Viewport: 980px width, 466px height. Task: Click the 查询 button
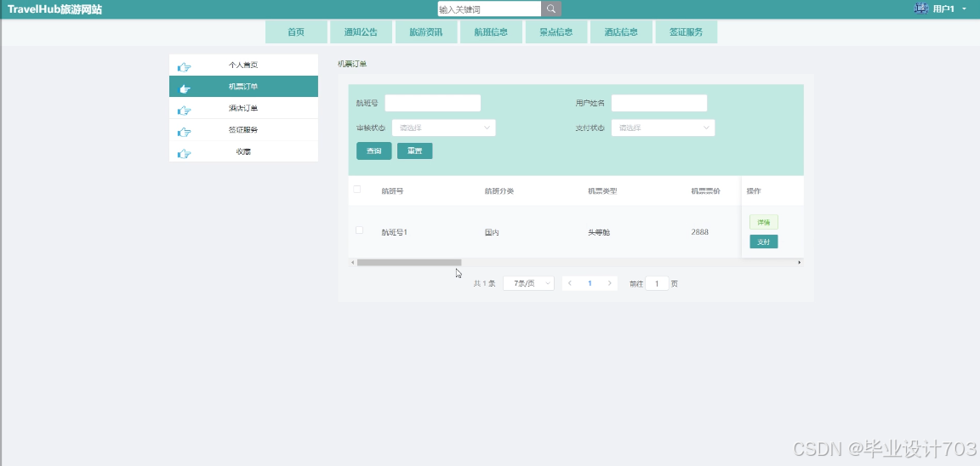pyautogui.click(x=373, y=151)
